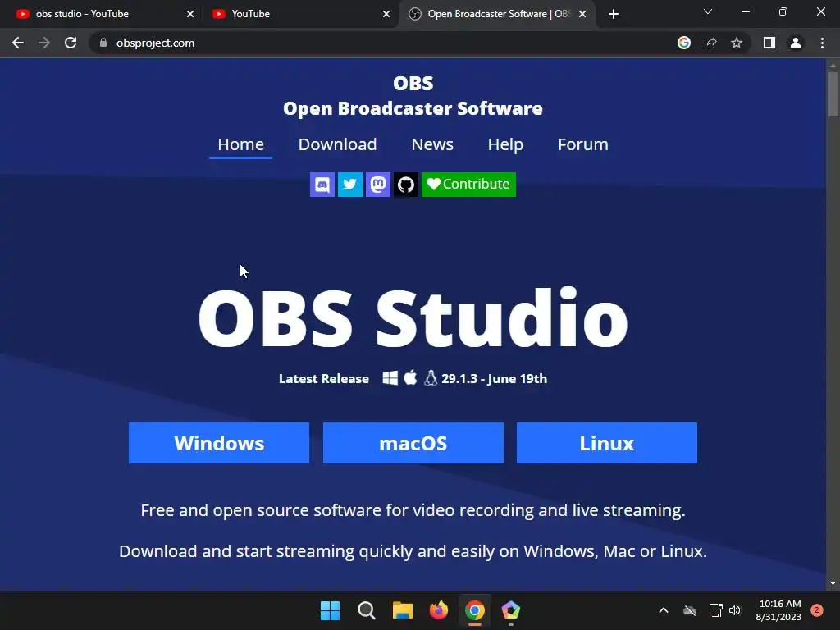The width and height of the screenshot is (840, 630).
Task: Open the News navigation link
Action: click(432, 144)
